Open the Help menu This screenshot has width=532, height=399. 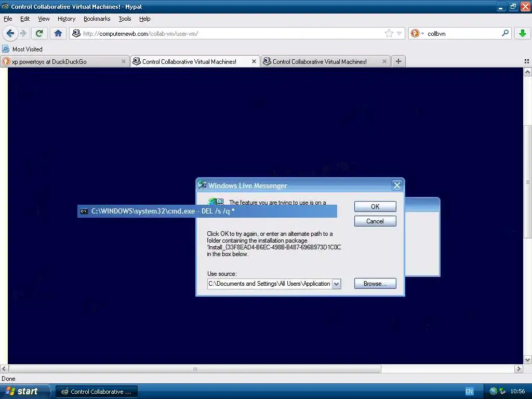click(x=145, y=19)
